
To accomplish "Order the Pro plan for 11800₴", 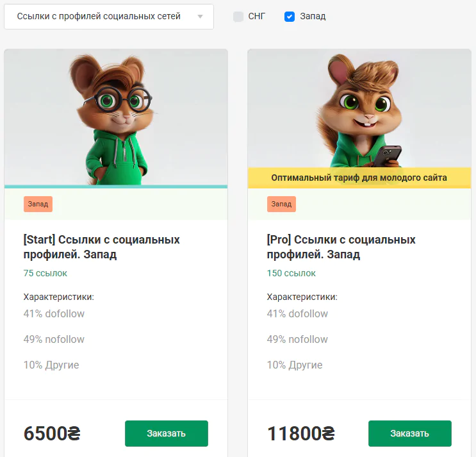I will click(409, 433).
